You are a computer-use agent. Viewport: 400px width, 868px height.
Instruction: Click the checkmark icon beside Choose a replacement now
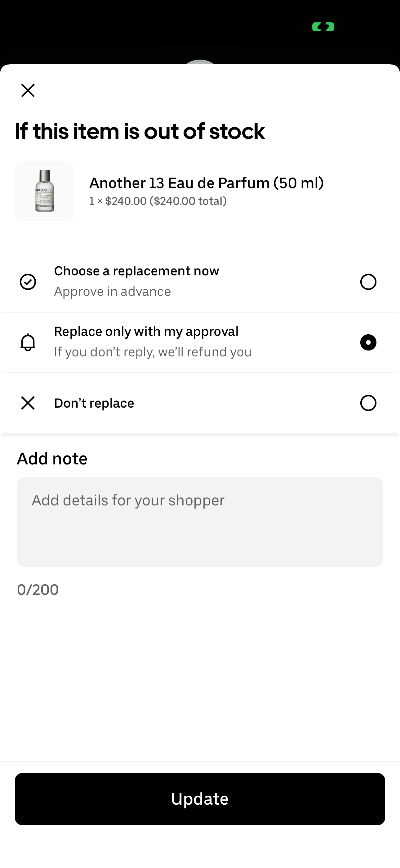(28, 282)
